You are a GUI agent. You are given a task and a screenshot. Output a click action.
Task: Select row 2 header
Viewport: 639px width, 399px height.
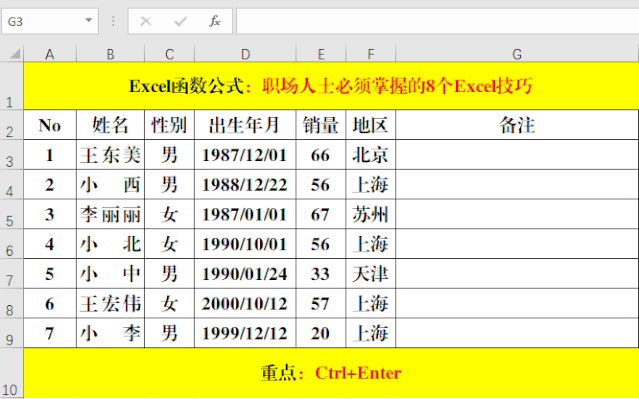tap(11, 125)
